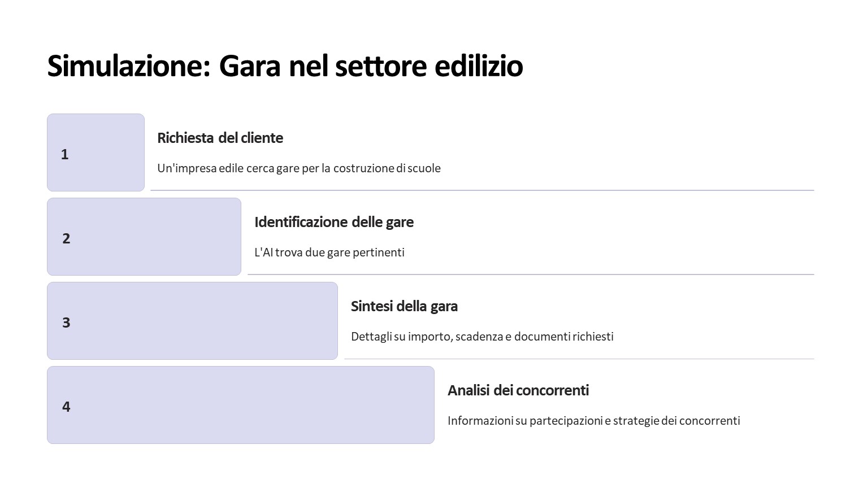The height and width of the screenshot is (488, 868).
Task: Click the slide title 'Simulazione: Gara nel settore edilizio'
Action: pyautogui.click(x=285, y=66)
